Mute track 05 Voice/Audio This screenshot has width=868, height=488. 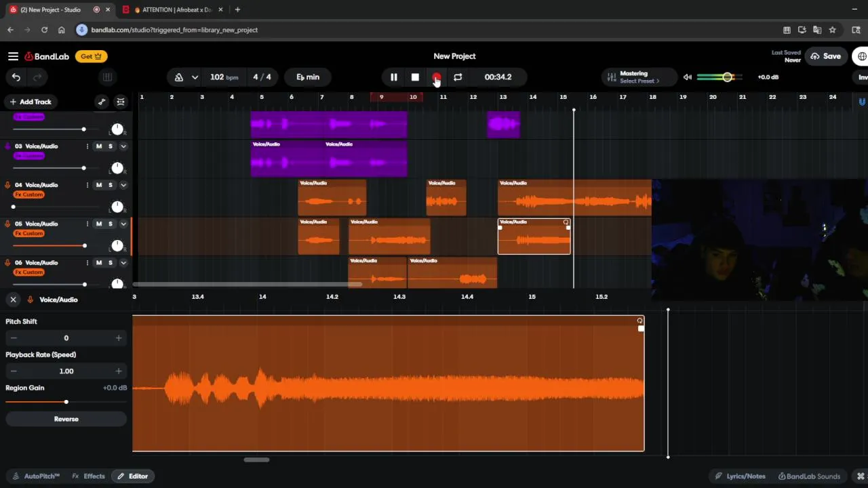pyautogui.click(x=99, y=224)
